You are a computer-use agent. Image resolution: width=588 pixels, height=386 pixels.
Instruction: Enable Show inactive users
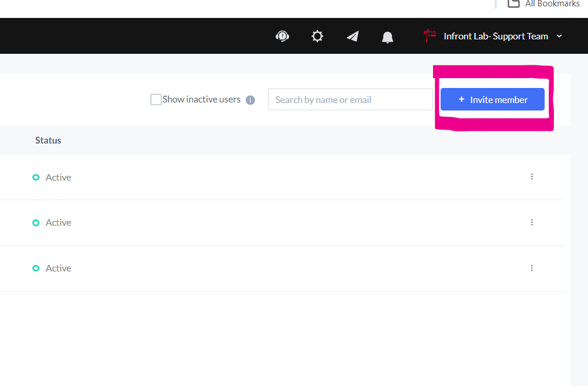click(x=155, y=99)
